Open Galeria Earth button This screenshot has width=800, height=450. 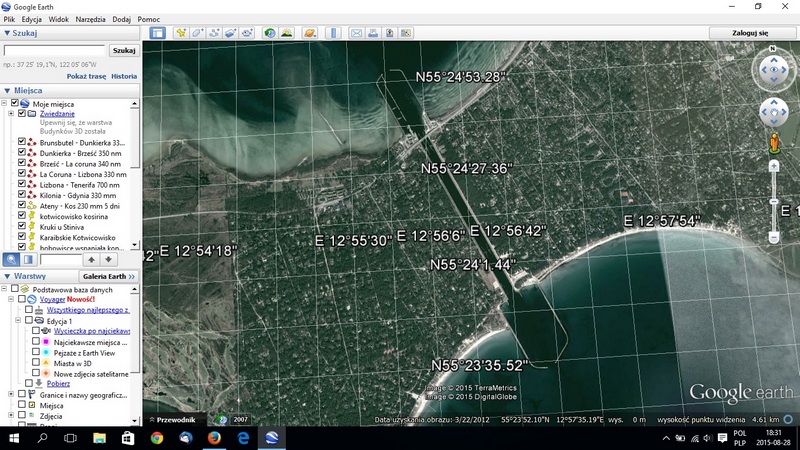109,277
